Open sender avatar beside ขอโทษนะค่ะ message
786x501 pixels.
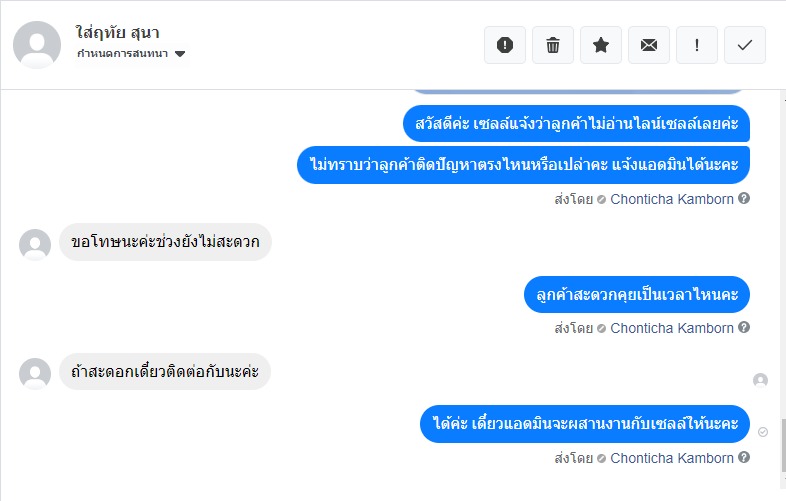point(35,245)
